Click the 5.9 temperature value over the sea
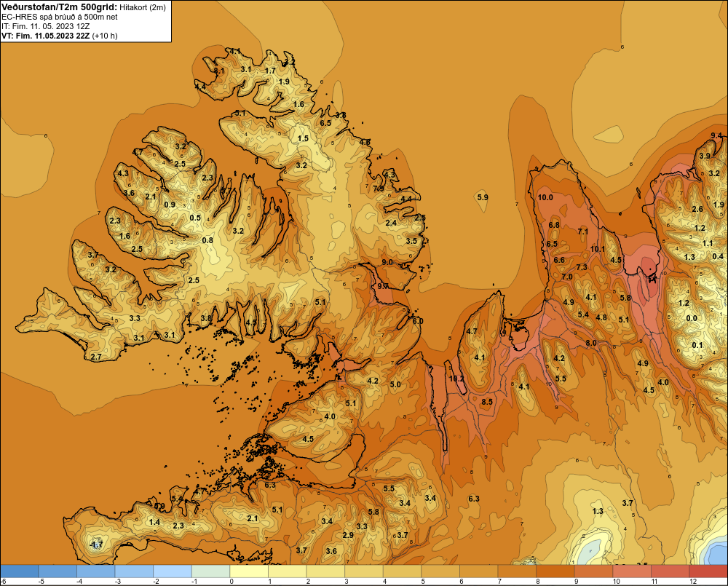Viewport: 728px width, 586px height. tap(483, 197)
